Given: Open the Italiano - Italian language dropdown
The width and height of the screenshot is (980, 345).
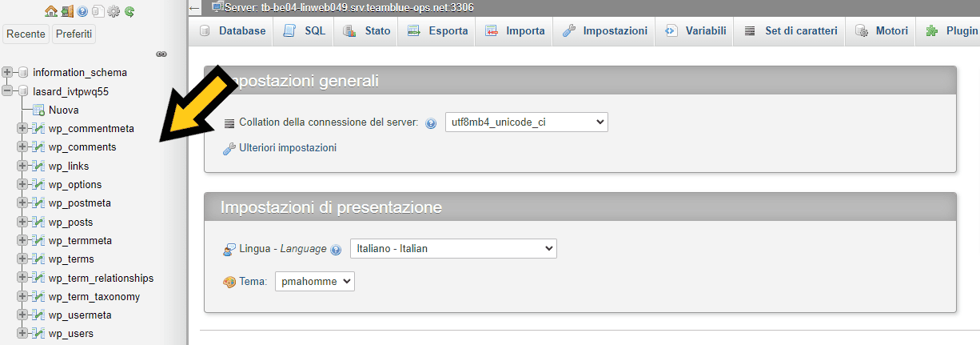Looking at the screenshot, I should click(x=452, y=249).
